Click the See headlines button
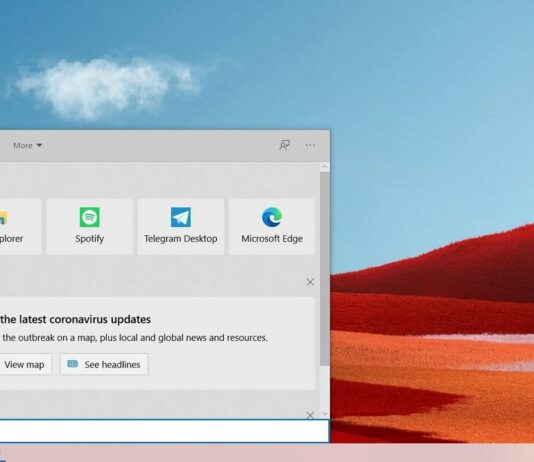534x462 pixels. pyautogui.click(x=104, y=364)
